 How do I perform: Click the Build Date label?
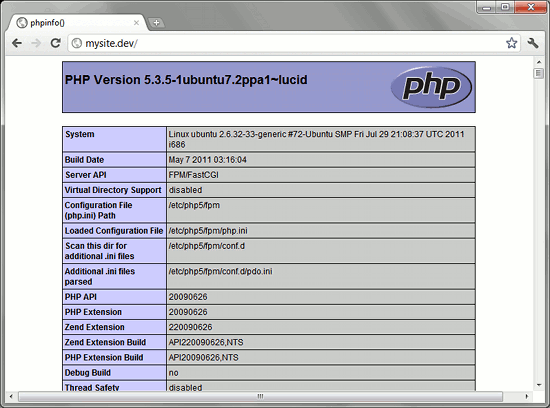tap(84, 160)
